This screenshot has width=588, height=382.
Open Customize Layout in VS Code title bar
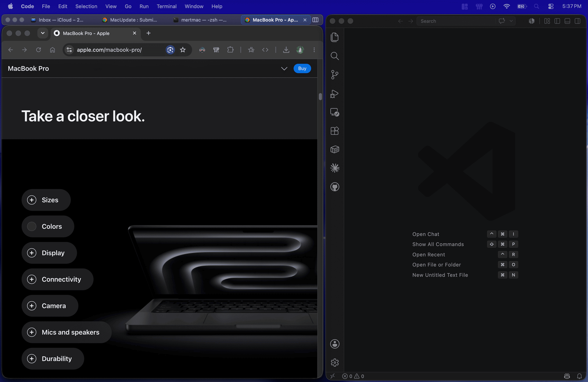click(547, 21)
